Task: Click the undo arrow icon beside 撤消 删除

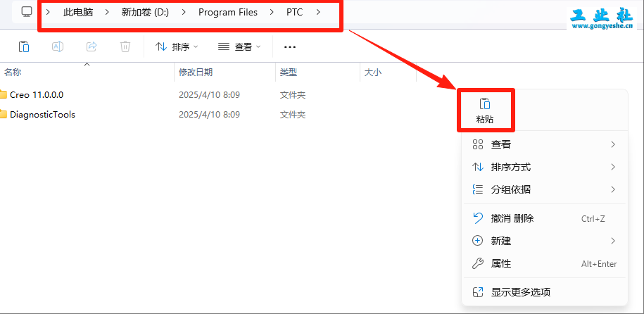Action: click(x=478, y=218)
